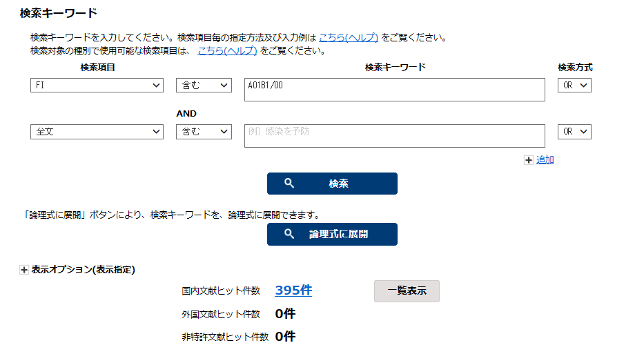
Task: Open first こちら(ヘルプ) link for input examples
Action: [x=349, y=37]
